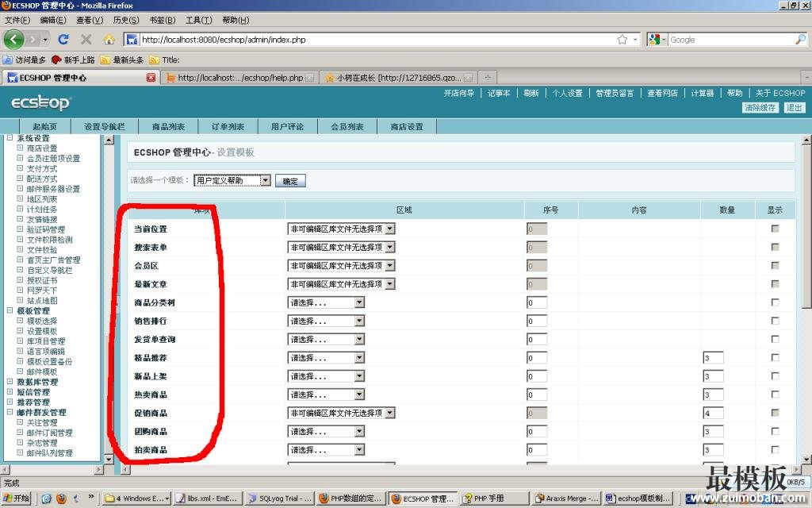The height and width of the screenshot is (508, 812).
Task: Close the ECSHOP 管理中心 tab with red X
Action: tap(151, 78)
